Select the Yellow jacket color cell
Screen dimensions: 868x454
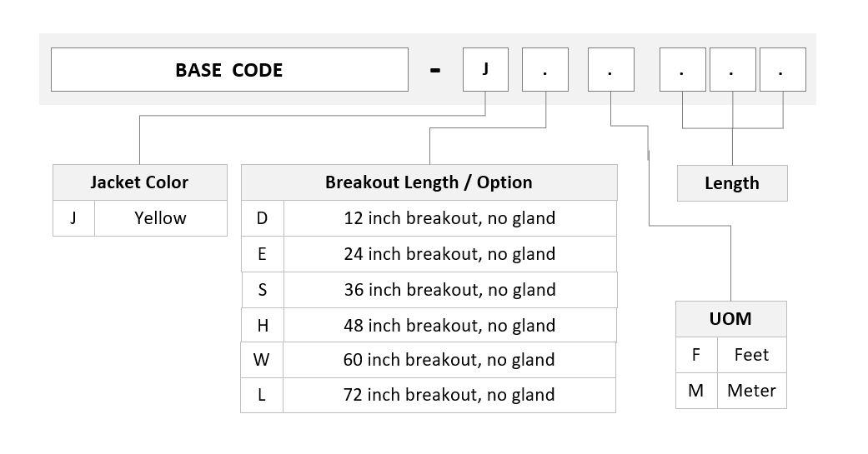pos(161,218)
